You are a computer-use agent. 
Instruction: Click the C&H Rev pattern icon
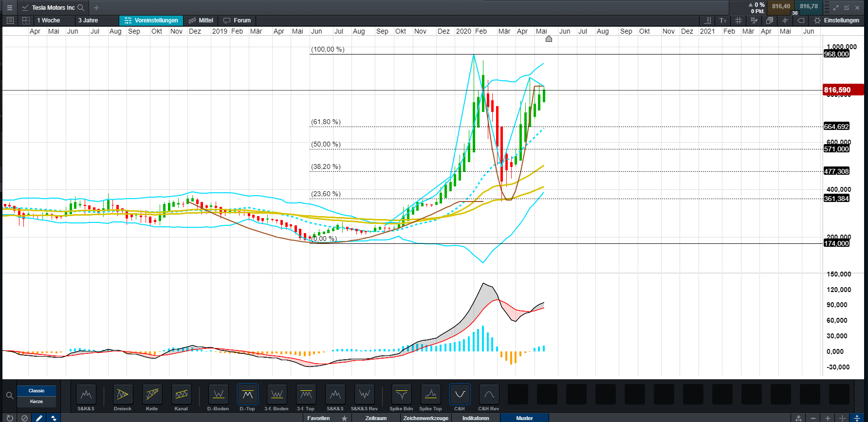(x=489, y=394)
